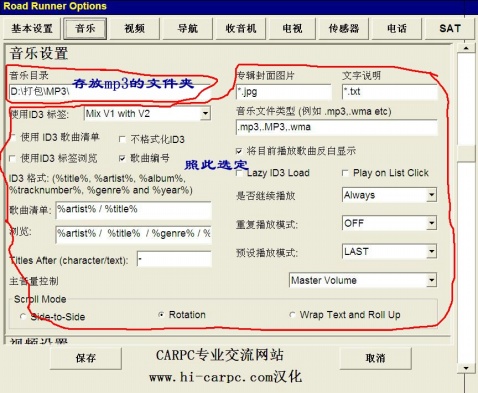Click the 音乐目录 path input field
Image resolution: width=478 pixels, height=393 pixels.
(x=110, y=92)
